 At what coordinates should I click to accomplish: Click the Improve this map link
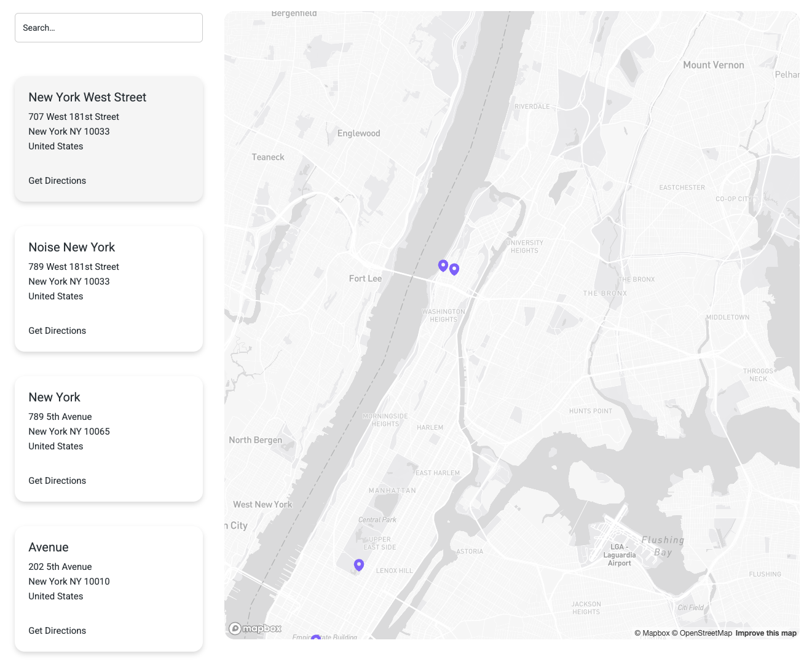click(766, 633)
